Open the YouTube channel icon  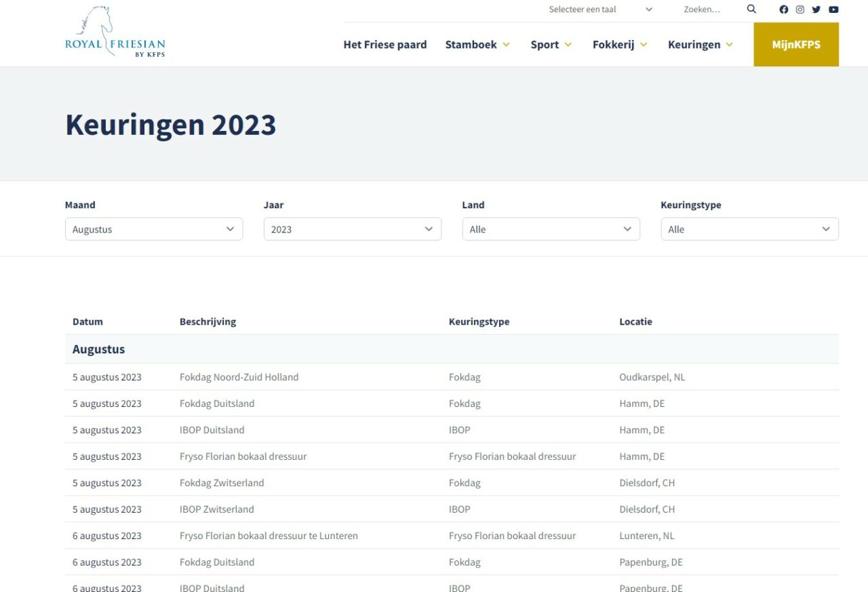tap(833, 9)
